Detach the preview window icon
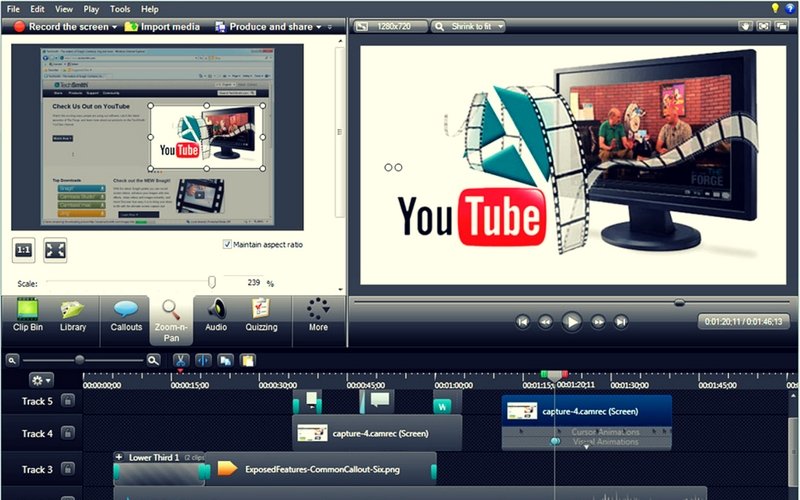 pos(782,26)
